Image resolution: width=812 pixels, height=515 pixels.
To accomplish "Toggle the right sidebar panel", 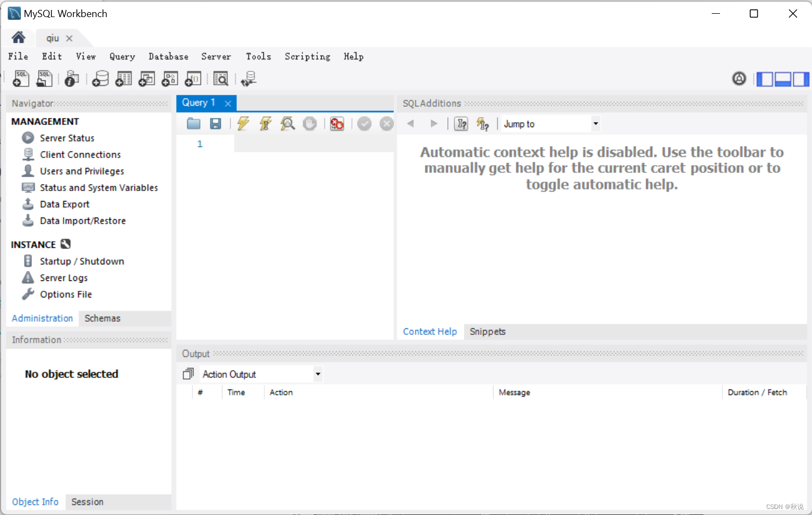I will (801, 79).
